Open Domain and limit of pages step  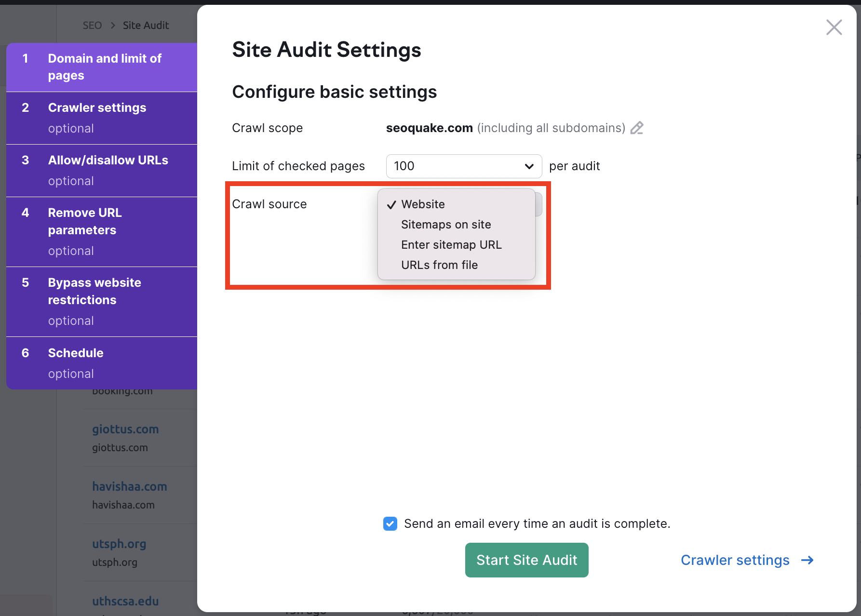point(102,67)
